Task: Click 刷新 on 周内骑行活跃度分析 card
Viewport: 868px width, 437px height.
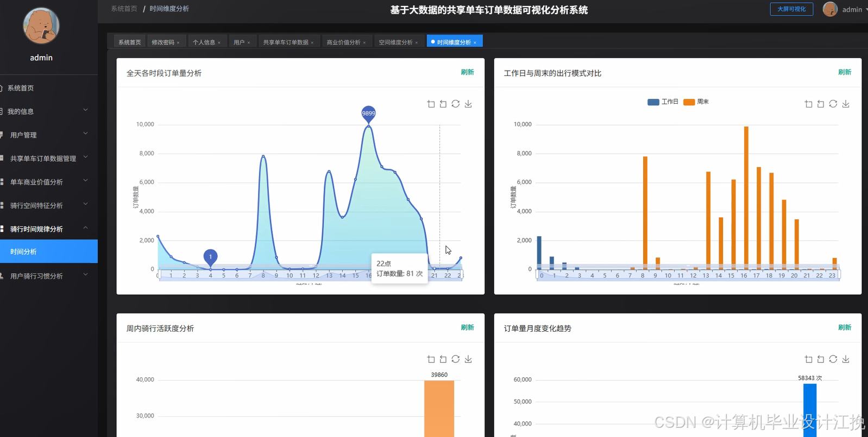Action: point(467,327)
